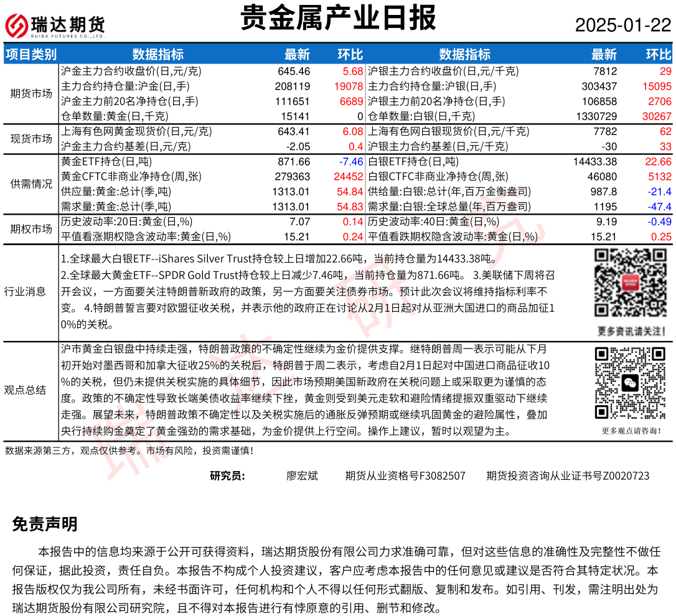Click the lower WeChat QR code
This screenshot has height=616, width=676.
click(x=631, y=383)
